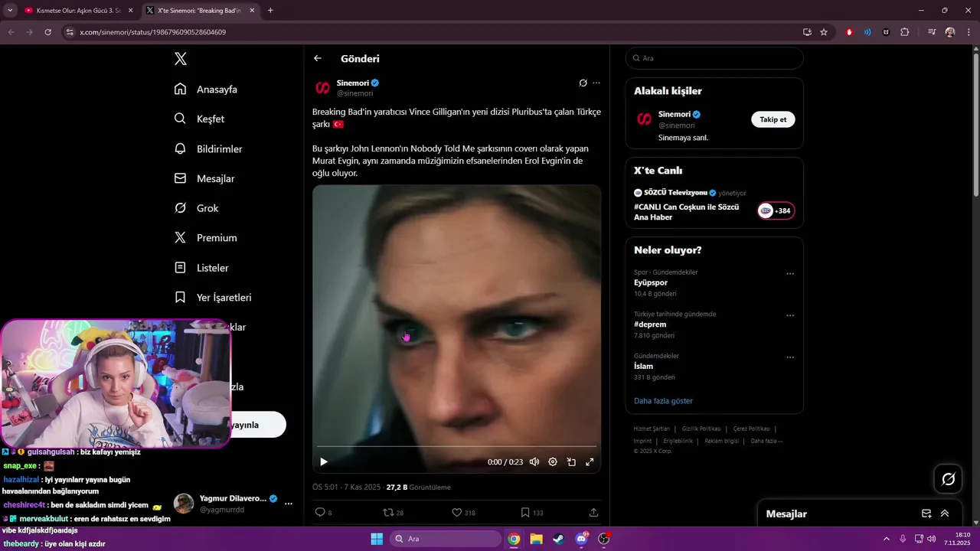The height and width of the screenshot is (551, 980).
Task: Open the red hand adblocker extension
Action: pyautogui.click(x=849, y=32)
